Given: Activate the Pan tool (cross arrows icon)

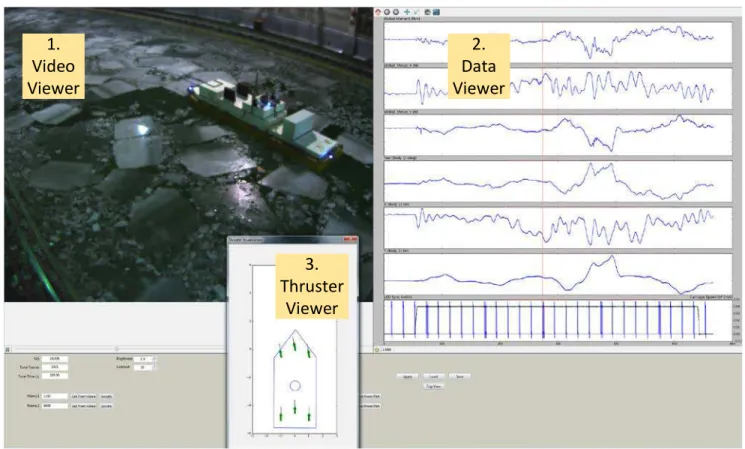Looking at the screenshot, I should (407, 12).
